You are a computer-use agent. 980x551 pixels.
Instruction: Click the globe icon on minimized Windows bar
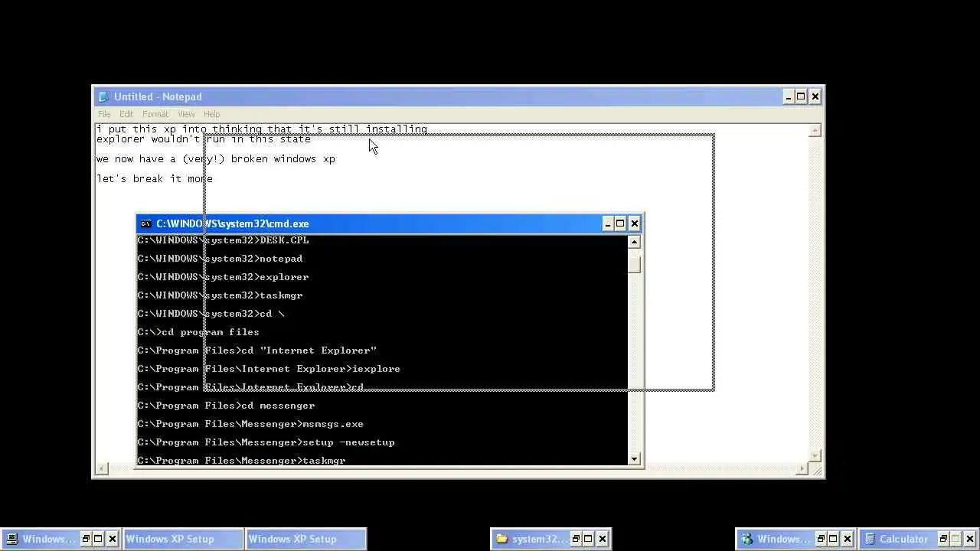click(747, 539)
